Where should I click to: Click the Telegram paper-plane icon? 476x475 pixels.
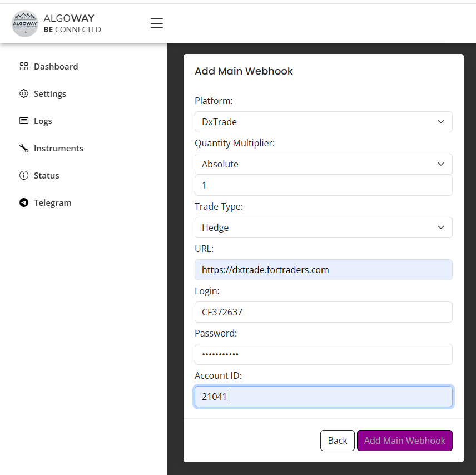[24, 202]
